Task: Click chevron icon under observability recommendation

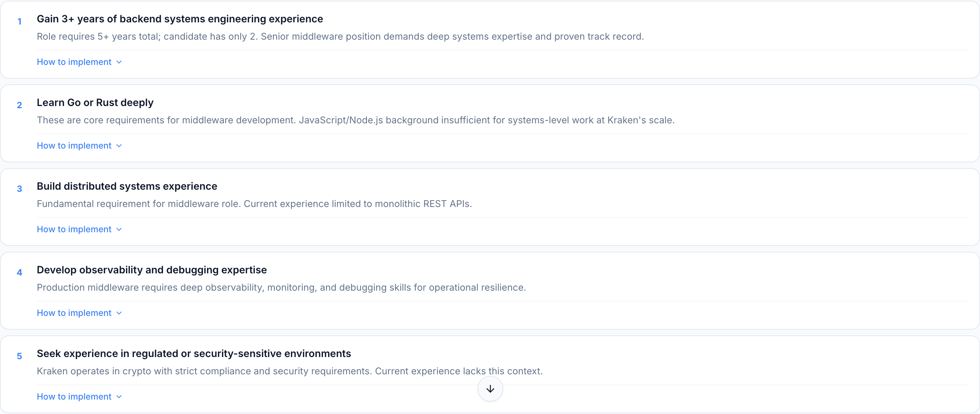Action: [119, 313]
